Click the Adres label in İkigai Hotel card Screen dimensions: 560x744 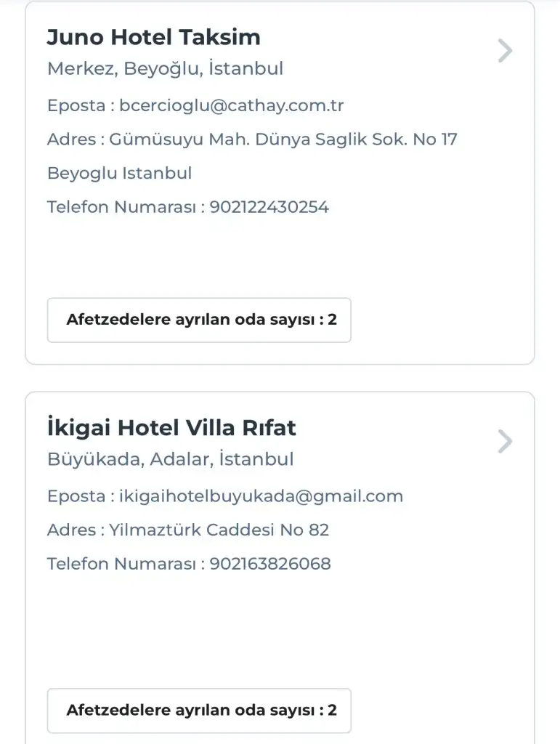[71, 530]
